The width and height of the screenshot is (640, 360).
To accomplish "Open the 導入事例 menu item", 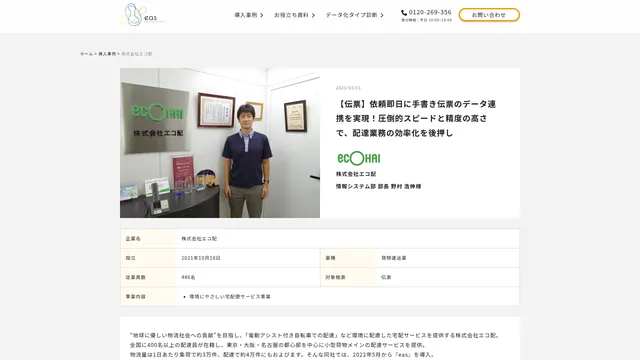I will click(x=246, y=15).
